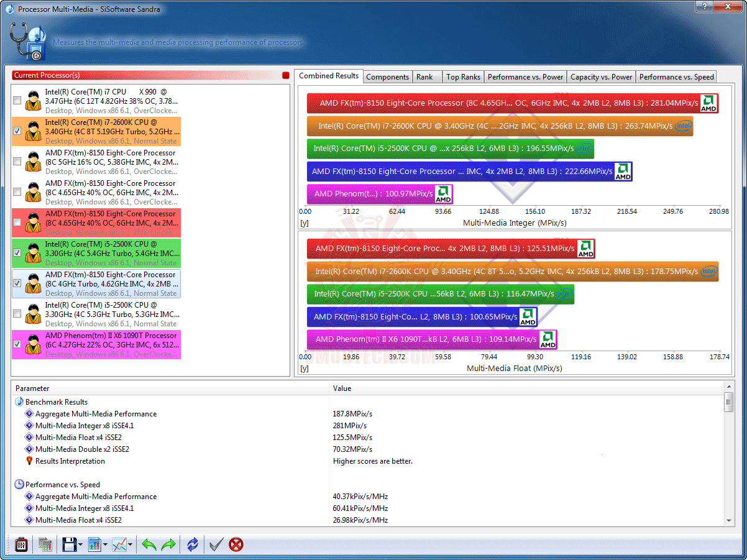
Task: Open the Capacity vs. Power tab
Action: point(601,77)
